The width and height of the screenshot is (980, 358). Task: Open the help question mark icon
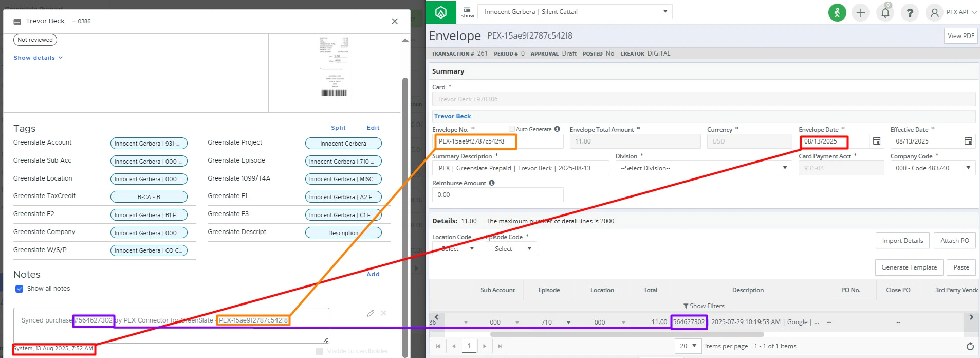(x=910, y=12)
